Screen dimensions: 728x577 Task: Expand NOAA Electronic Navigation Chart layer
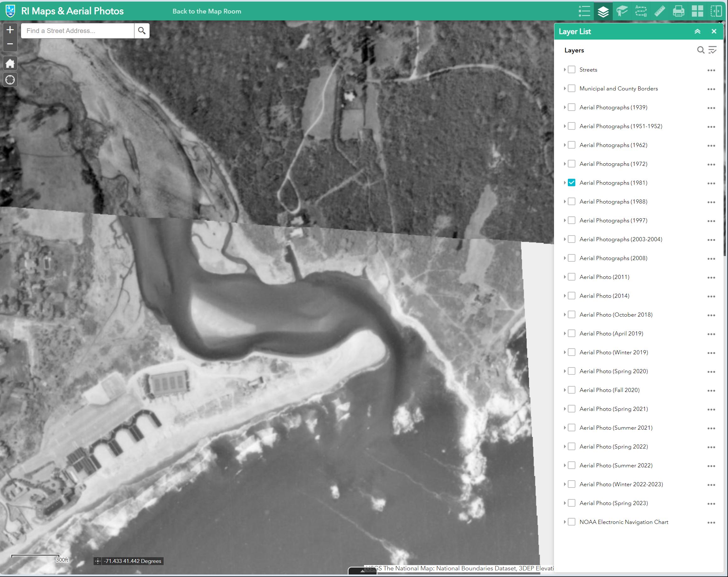point(565,522)
